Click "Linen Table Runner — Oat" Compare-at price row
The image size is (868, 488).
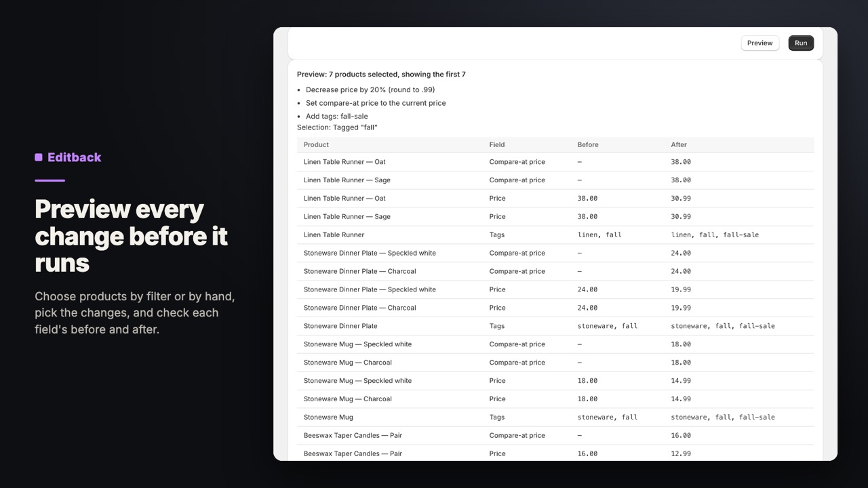[555, 162]
